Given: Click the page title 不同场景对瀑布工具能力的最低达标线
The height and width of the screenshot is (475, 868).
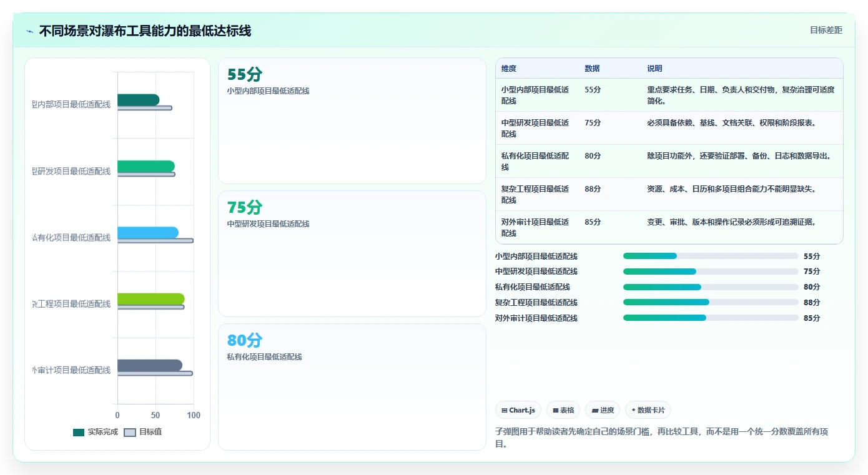Looking at the screenshot, I should (145, 31).
